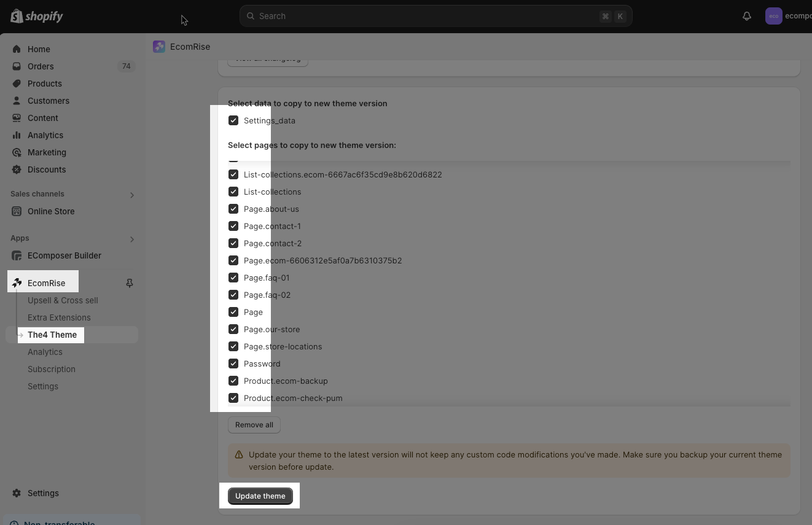Image resolution: width=812 pixels, height=525 pixels.
Task: Expand the Sales channels chevron
Action: [131, 195]
